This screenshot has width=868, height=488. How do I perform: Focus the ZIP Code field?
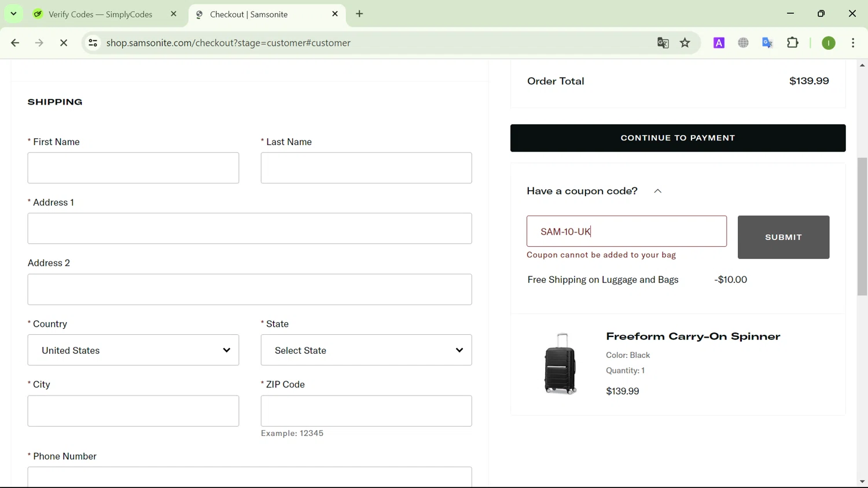[366, 411]
